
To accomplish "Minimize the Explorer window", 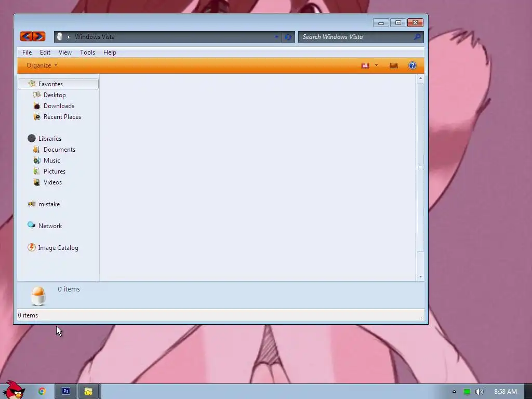I will (381, 23).
